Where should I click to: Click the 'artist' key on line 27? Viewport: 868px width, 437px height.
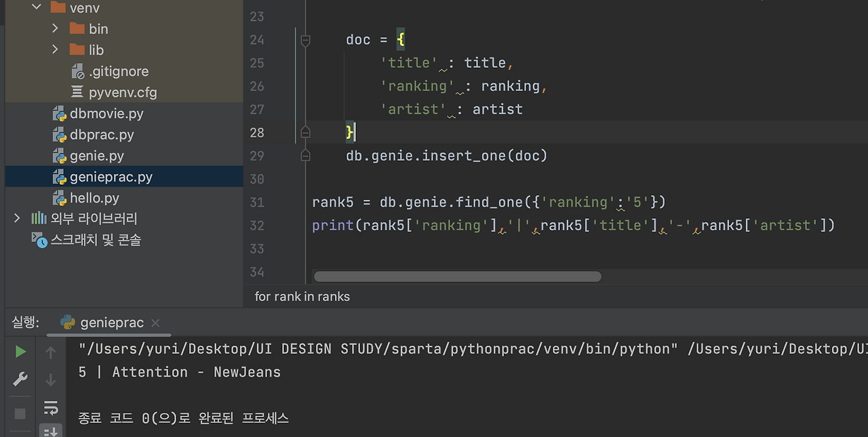coord(413,109)
